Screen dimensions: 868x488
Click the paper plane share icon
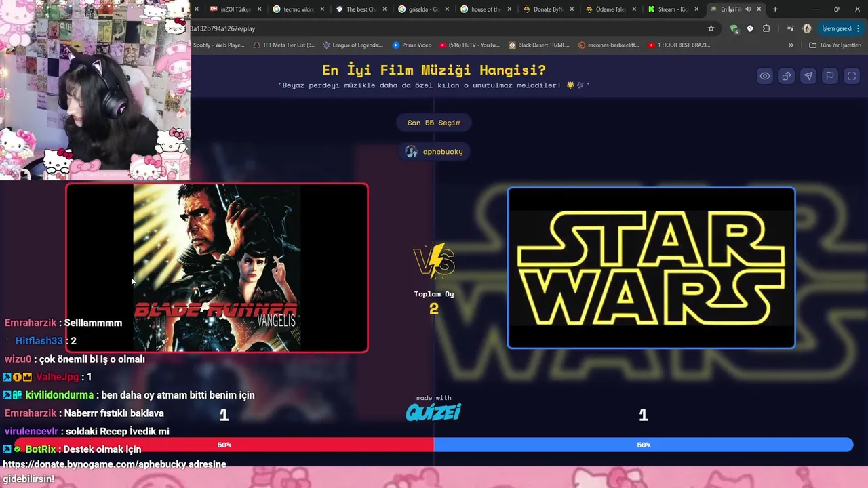click(x=808, y=76)
